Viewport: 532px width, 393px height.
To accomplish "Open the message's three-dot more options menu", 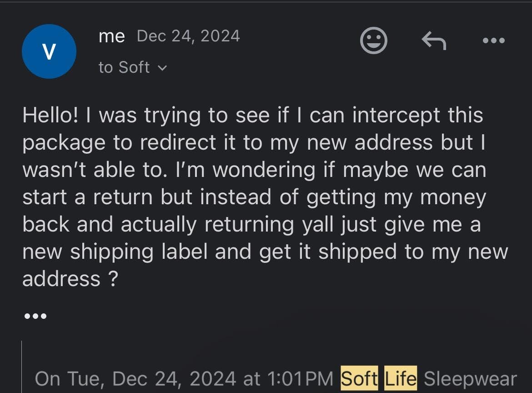I will pos(494,40).
